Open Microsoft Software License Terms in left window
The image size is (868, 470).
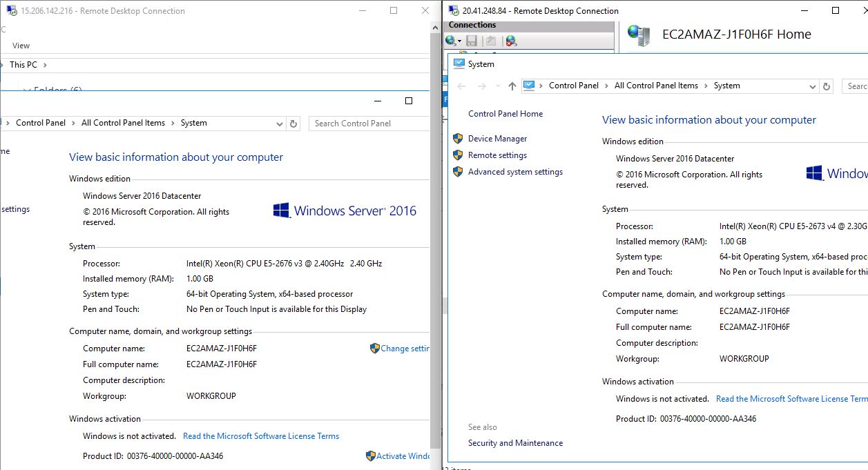[x=261, y=436]
